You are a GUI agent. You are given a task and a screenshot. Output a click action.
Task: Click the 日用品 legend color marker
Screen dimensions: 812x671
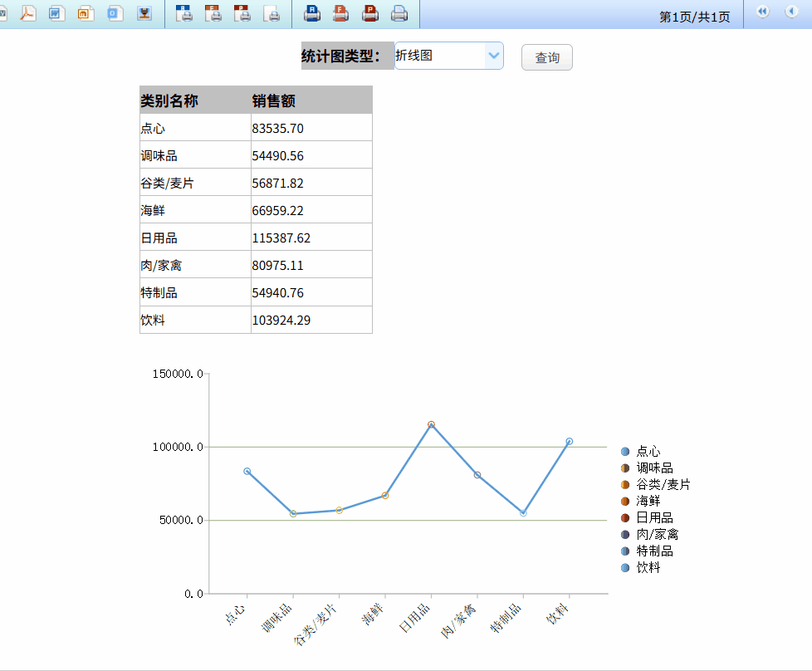625,518
